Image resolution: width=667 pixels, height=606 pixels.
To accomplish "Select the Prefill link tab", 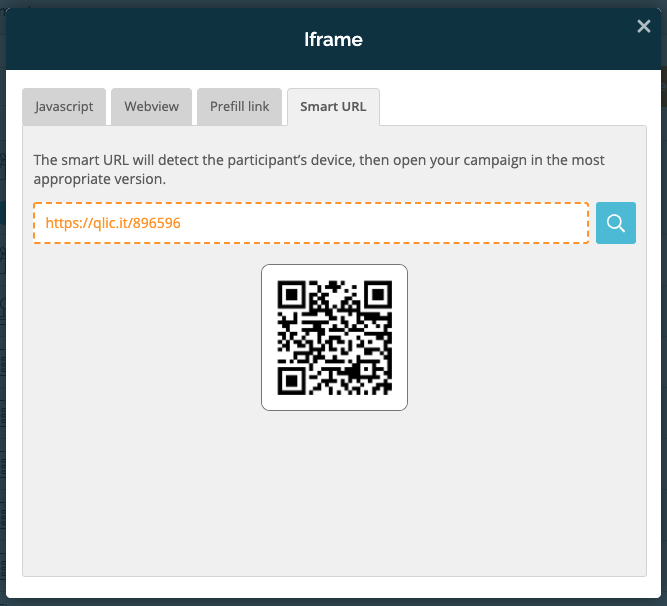I will (x=239, y=107).
